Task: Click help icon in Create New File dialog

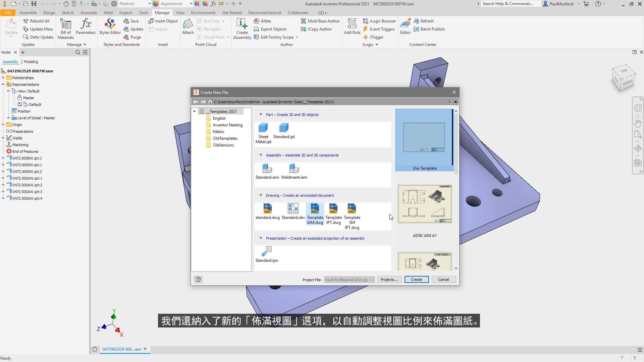Action: [198, 280]
